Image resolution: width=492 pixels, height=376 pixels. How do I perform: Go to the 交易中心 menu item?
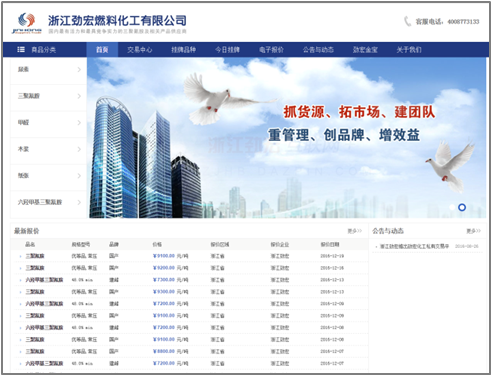pos(139,50)
